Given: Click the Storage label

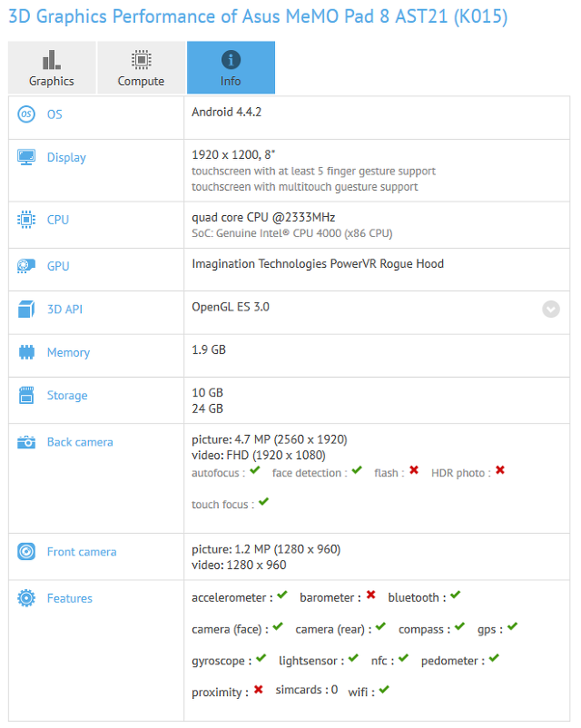Looking at the screenshot, I should (67, 396).
